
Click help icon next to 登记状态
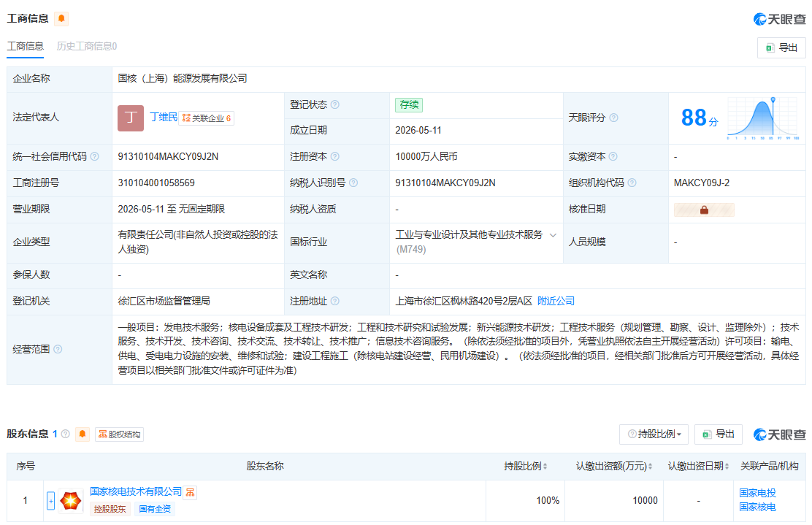point(335,104)
